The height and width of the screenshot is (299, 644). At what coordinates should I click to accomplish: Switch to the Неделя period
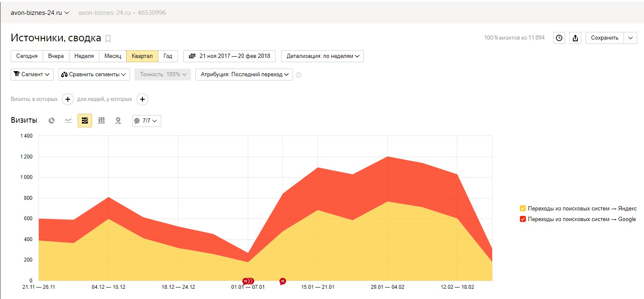click(x=84, y=56)
